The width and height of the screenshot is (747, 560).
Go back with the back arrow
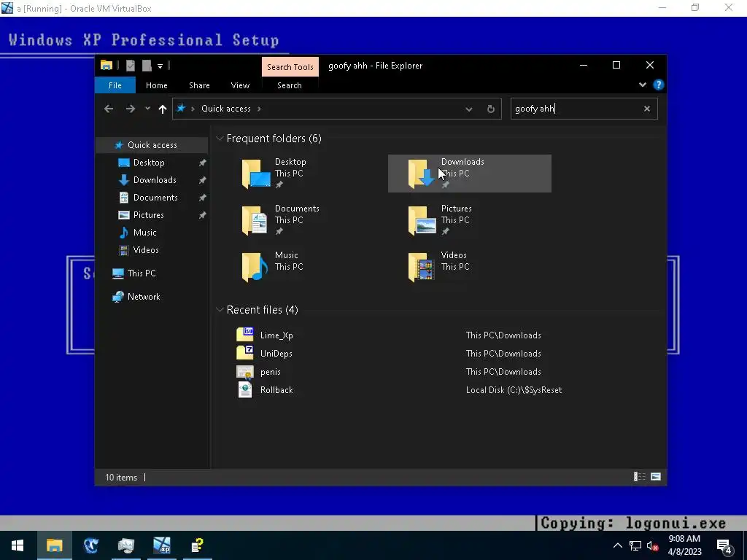tap(109, 109)
